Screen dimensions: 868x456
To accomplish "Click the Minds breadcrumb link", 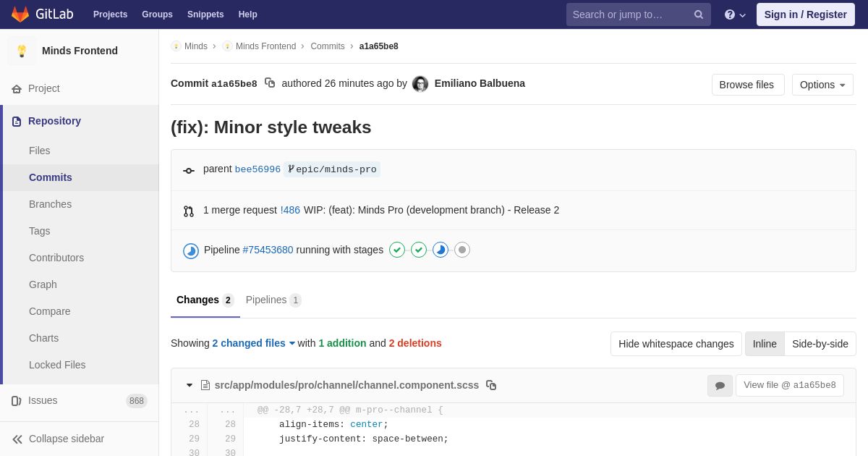I will point(196,46).
